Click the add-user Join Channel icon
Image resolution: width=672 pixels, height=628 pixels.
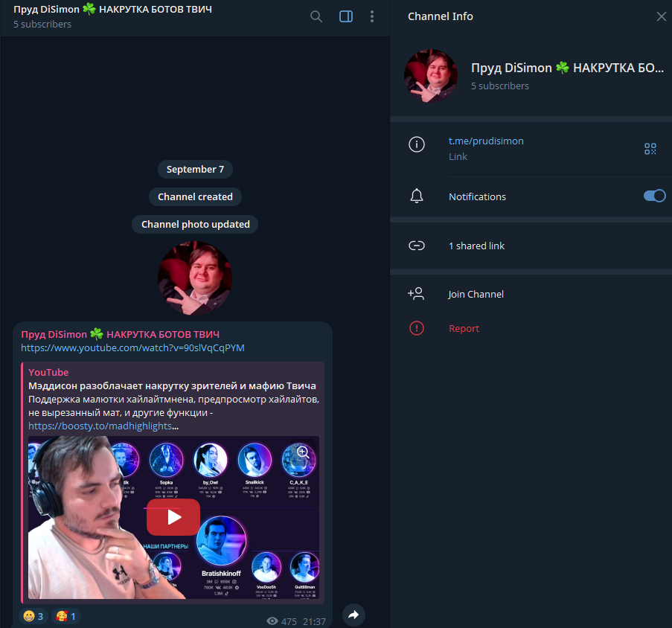416,294
